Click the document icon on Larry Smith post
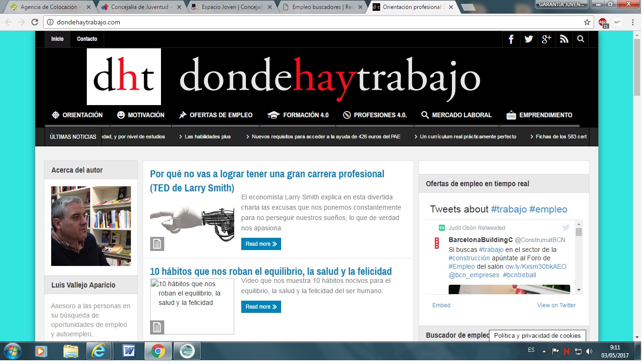Viewport: 642px width, 364px height. tap(157, 244)
